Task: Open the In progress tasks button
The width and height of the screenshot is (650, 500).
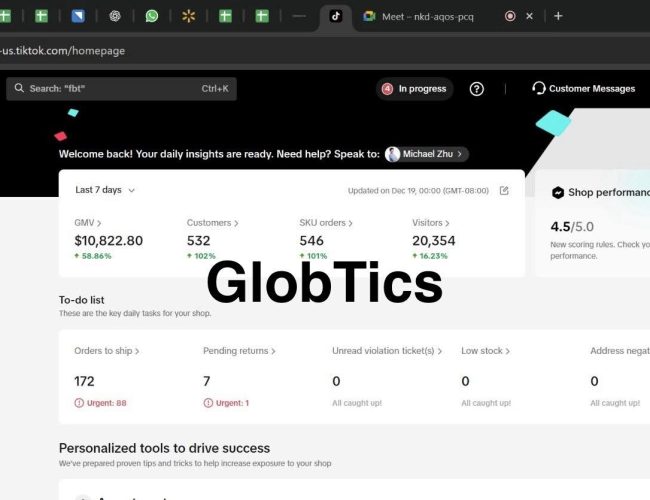Action: click(415, 89)
